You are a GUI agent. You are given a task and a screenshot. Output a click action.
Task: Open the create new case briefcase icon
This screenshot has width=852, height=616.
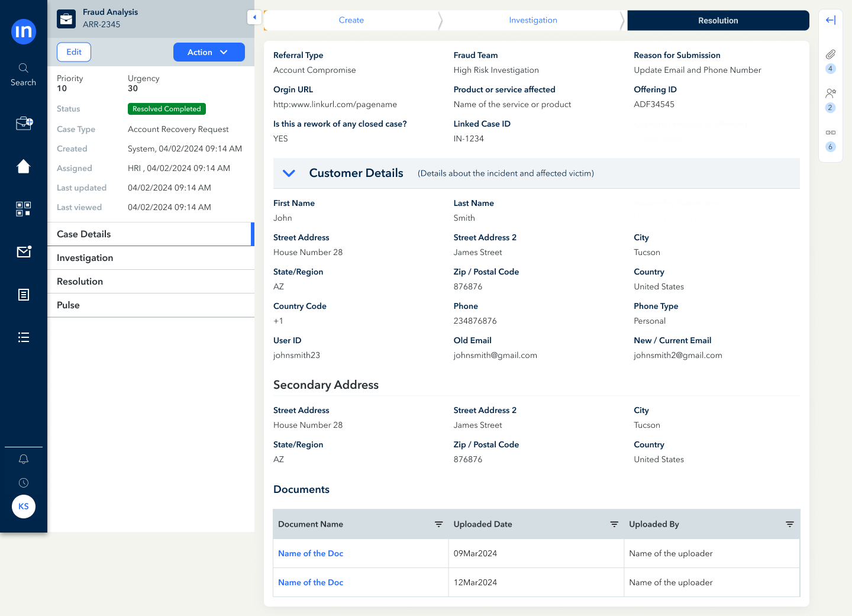24,123
